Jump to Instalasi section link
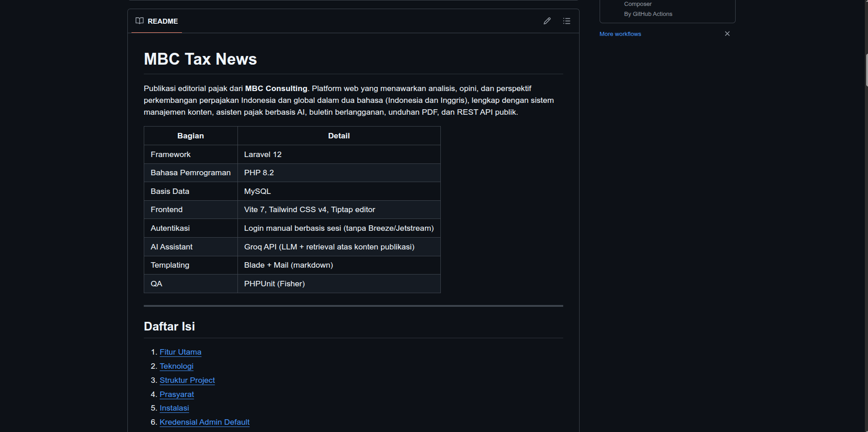868x432 pixels. tap(174, 408)
